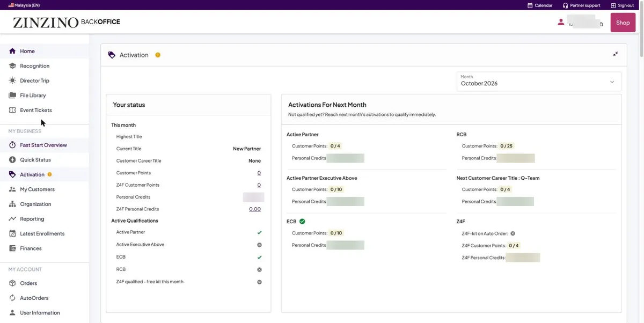Click the yellow info badge beside Activation title
This screenshot has width=644, height=323.
158,55
